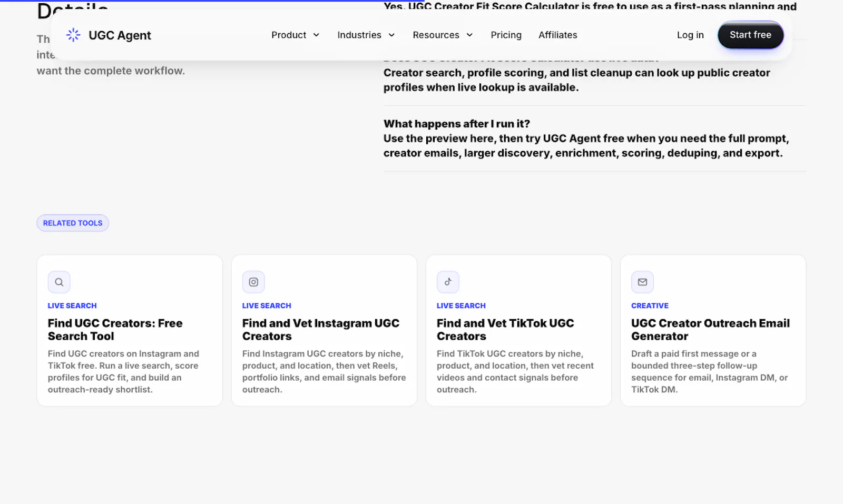Open Find and Vet TikTok UGC Creators
The image size is (843, 504).
(x=505, y=330)
